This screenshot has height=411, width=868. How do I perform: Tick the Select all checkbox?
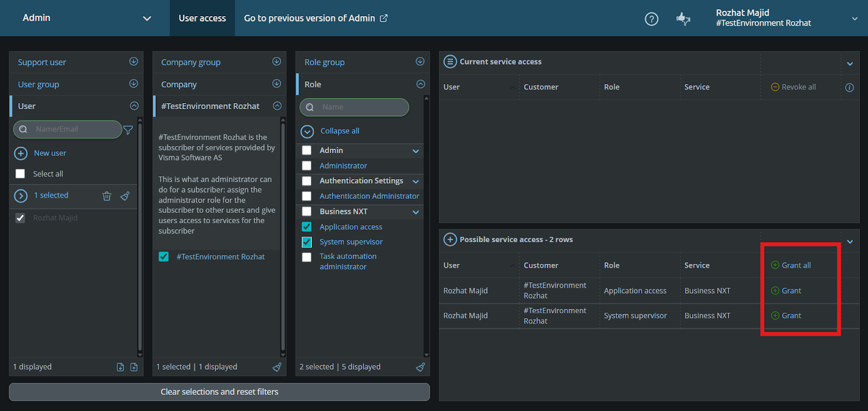(x=21, y=174)
